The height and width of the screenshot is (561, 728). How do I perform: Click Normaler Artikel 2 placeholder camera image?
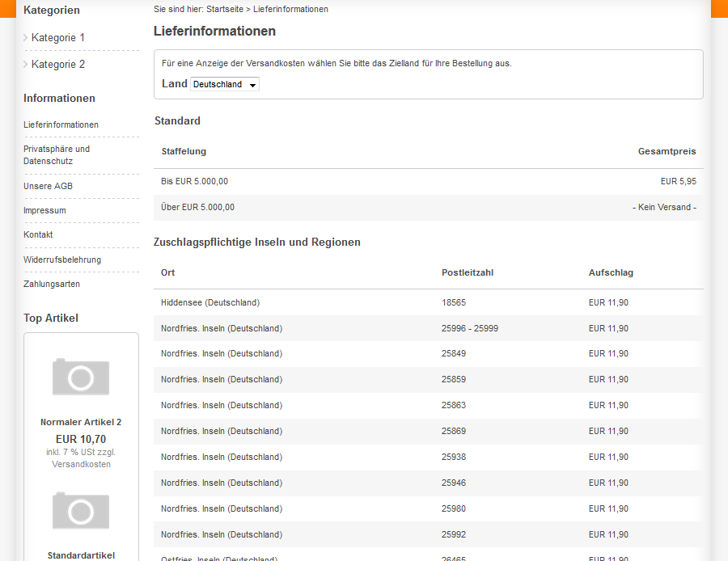[x=81, y=377]
